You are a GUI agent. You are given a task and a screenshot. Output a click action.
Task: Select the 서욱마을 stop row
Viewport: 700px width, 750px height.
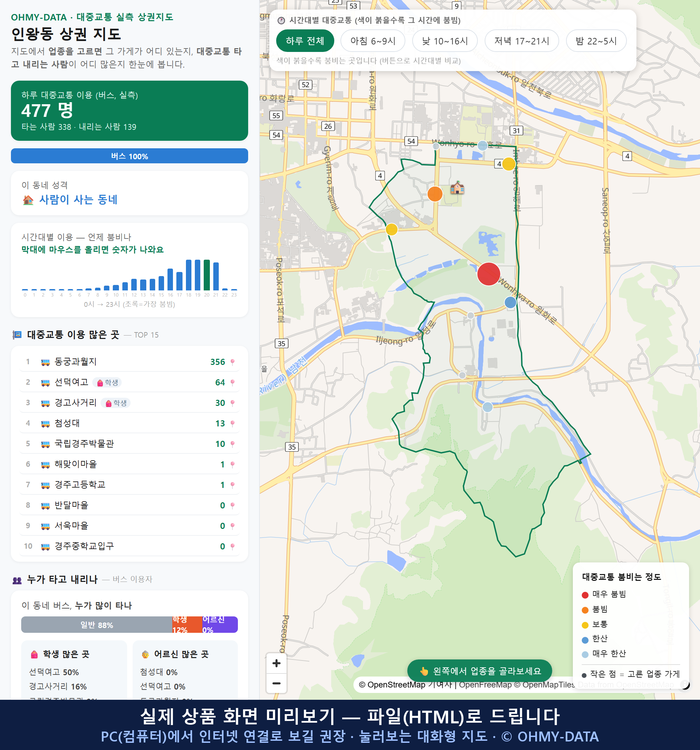point(130,526)
